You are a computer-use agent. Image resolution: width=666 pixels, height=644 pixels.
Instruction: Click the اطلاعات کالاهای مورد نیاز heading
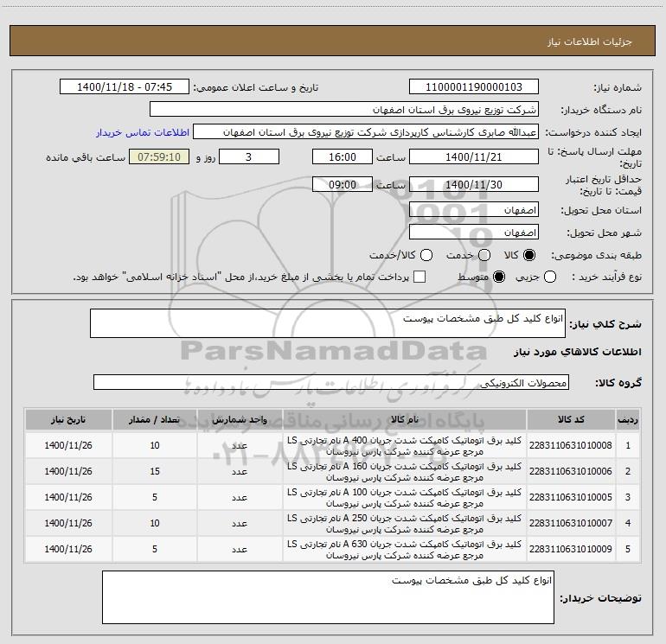pyautogui.click(x=577, y=352)
